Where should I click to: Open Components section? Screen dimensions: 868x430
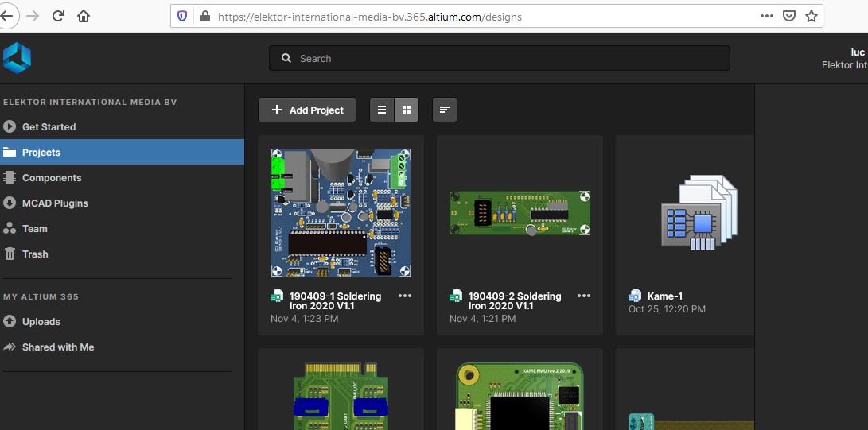122,178
